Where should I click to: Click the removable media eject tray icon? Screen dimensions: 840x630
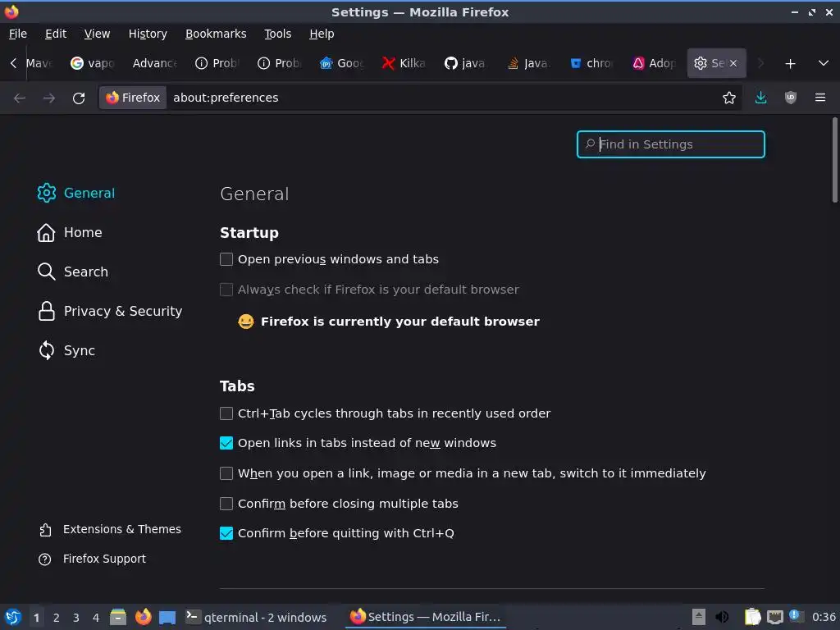point(699,617)
